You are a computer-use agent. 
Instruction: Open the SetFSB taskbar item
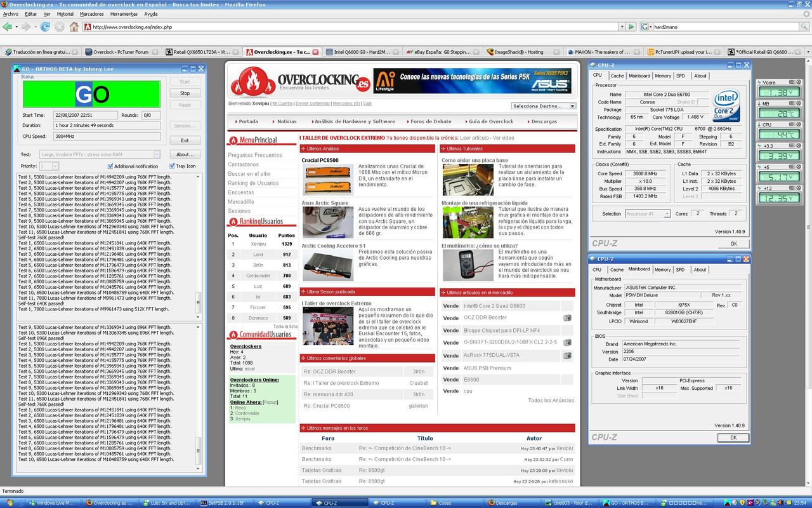[x=225, y=503]
